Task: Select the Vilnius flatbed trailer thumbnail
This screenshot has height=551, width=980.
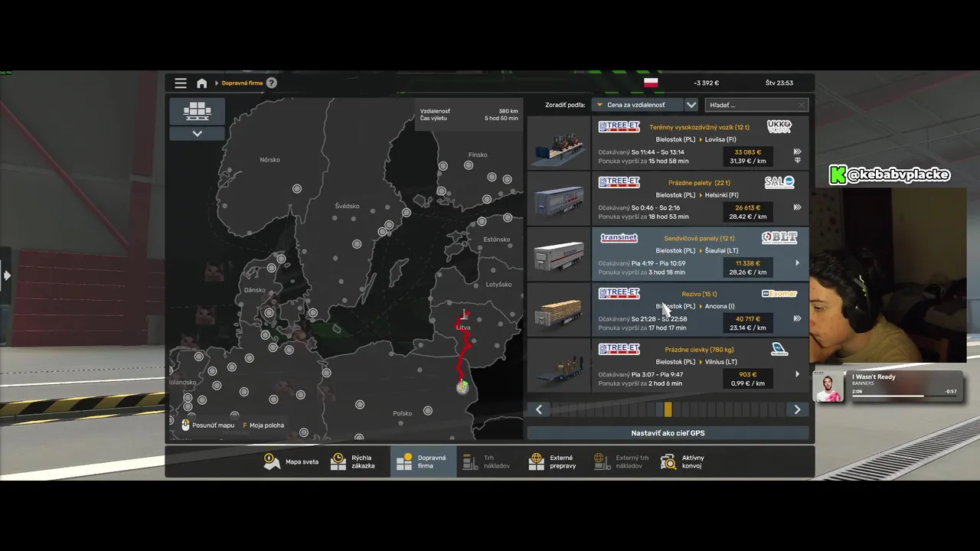Action: point(559,365)
